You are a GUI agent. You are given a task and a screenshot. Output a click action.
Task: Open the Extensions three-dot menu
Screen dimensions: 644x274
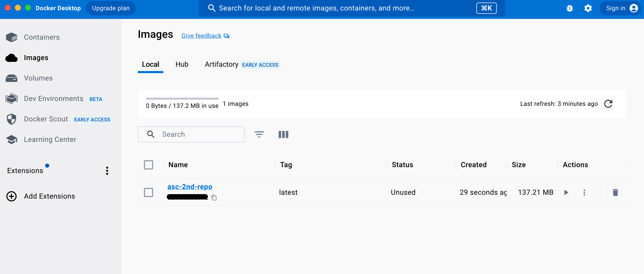[x=107, y=171]
